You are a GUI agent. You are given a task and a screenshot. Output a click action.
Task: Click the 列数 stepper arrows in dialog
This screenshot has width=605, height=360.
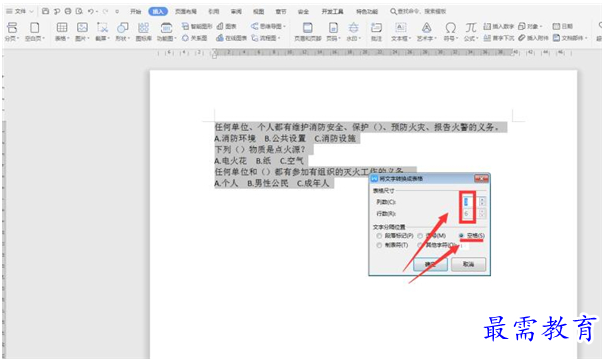tap(482, 201)
